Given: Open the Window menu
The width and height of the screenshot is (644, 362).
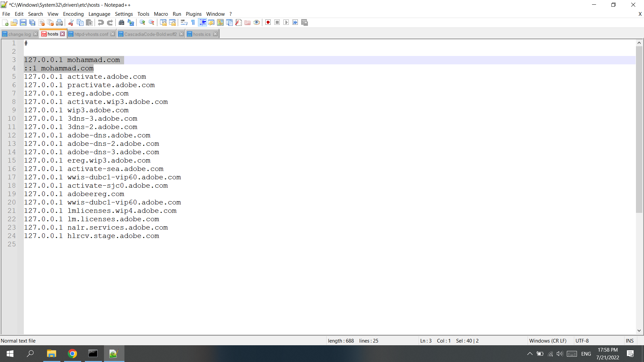Looking at the screenshot, I should pyautogui.click(x=215, y=14).
